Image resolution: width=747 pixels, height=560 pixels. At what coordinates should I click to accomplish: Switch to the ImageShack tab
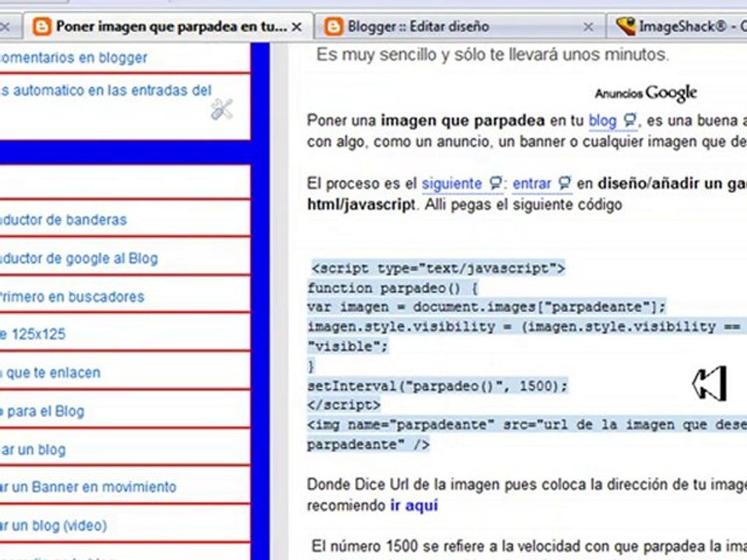click(x=678, y=26)
